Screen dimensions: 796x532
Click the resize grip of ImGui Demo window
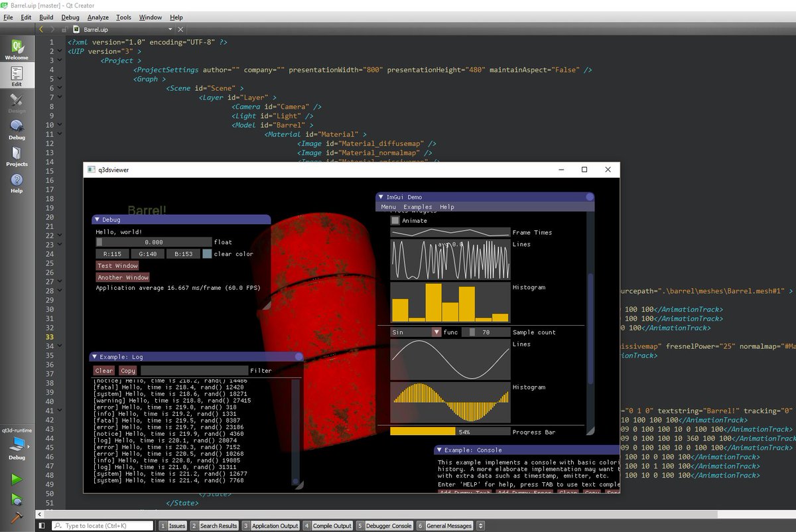[590, 431]
